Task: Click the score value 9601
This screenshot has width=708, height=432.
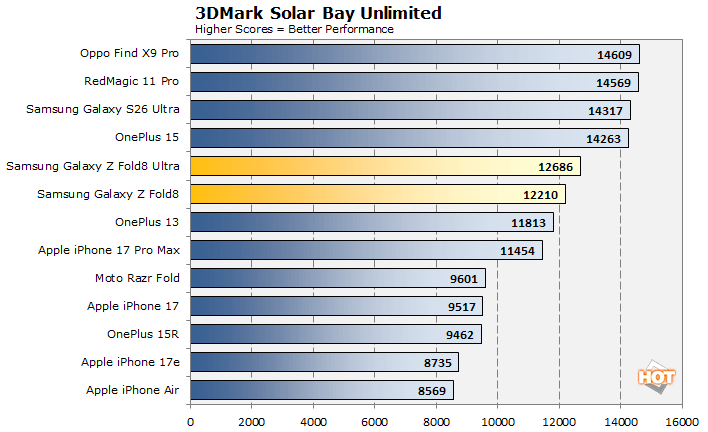Action: 464,279
